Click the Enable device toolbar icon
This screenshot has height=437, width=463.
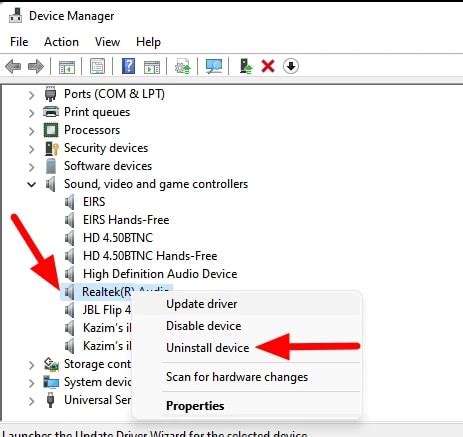(x=246, y=66)
